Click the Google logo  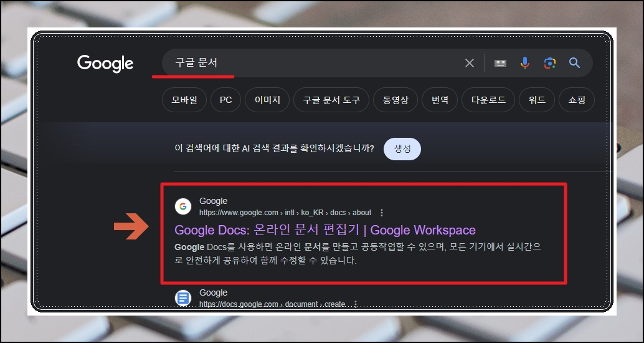pos(105,64)
